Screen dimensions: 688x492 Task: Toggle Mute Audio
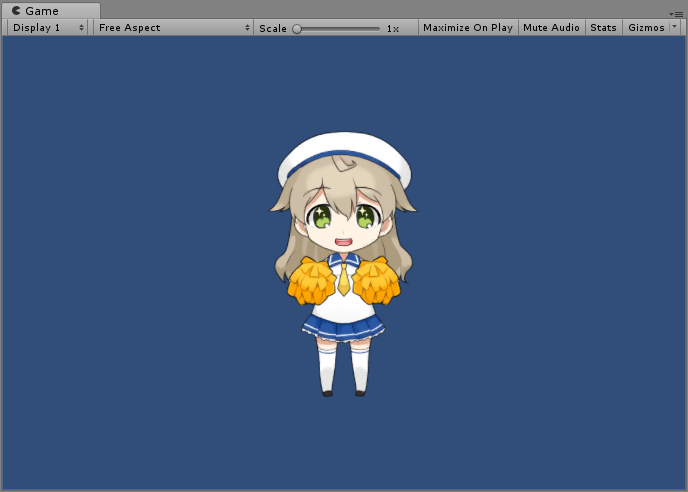click(552, 28)
